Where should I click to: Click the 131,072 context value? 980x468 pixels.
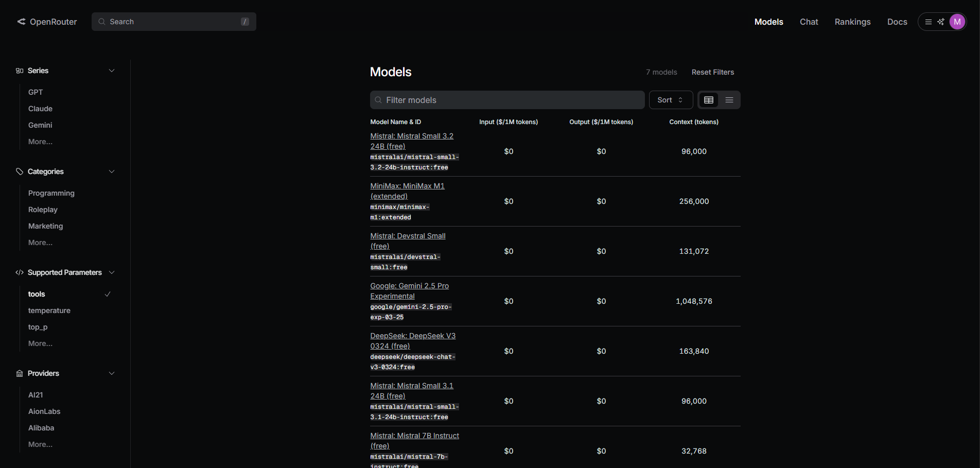694,251
